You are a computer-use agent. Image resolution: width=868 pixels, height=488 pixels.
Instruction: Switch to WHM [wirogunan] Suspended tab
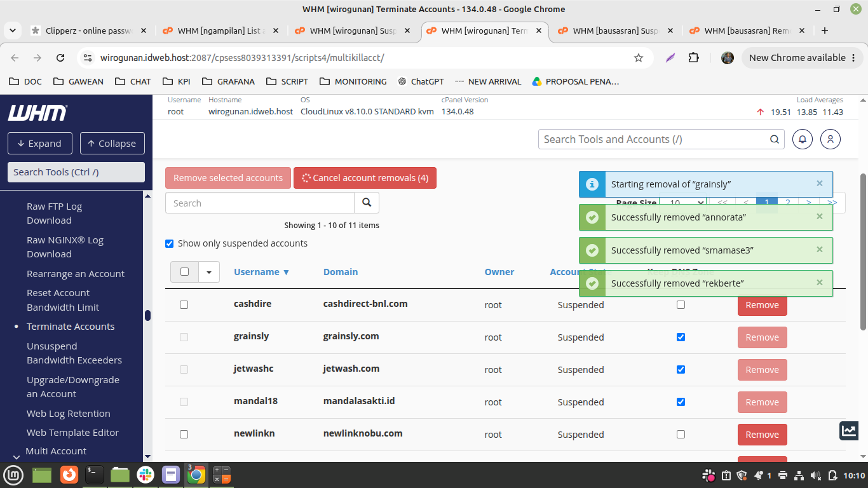pos(351,30)
